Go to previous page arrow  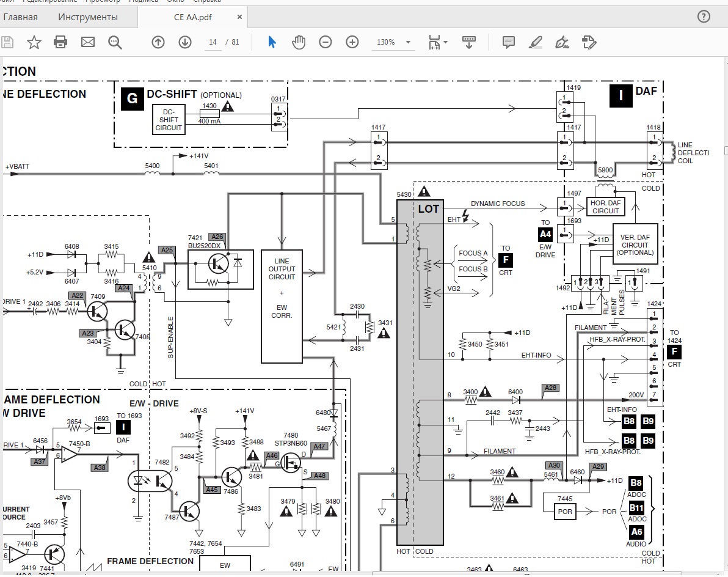(158, 42)
